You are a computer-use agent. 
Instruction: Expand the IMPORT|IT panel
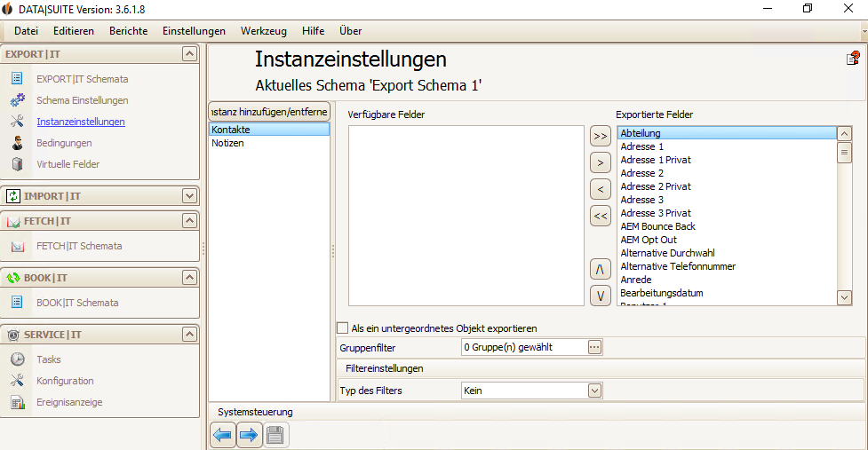(x=189, y=195)
